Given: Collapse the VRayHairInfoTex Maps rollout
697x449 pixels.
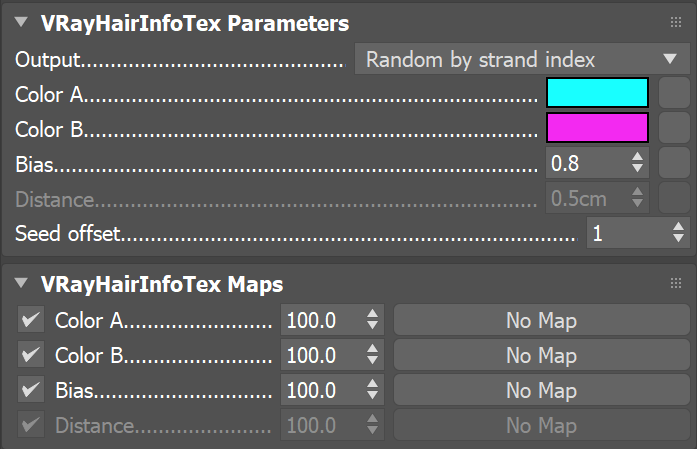Looking at the screenshot, I should tap(21, 283).
